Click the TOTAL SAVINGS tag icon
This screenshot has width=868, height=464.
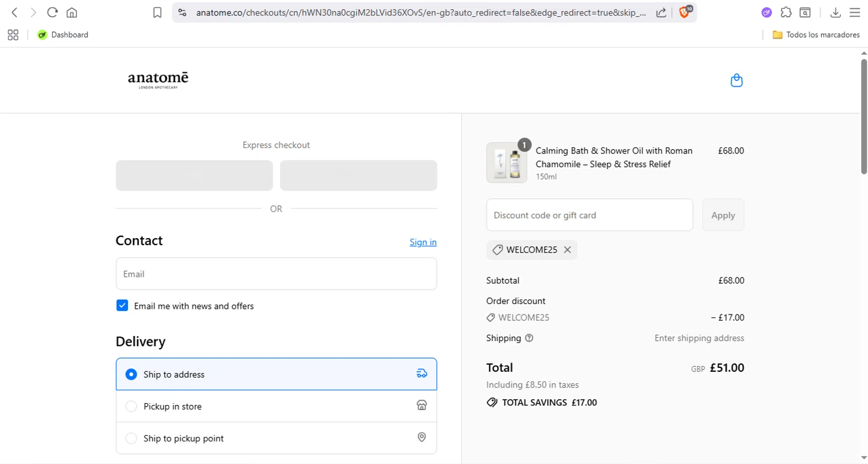pos(492,403)
